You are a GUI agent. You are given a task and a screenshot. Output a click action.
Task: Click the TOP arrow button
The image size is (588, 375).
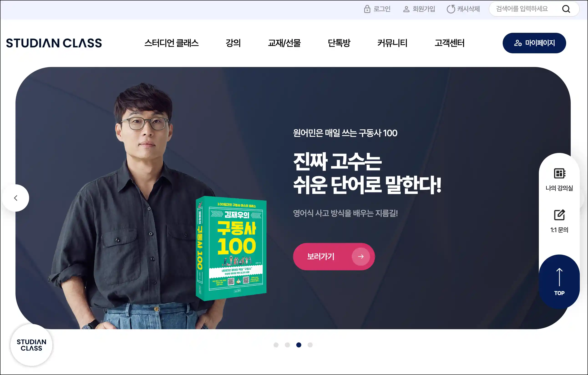tap(559, 282)
